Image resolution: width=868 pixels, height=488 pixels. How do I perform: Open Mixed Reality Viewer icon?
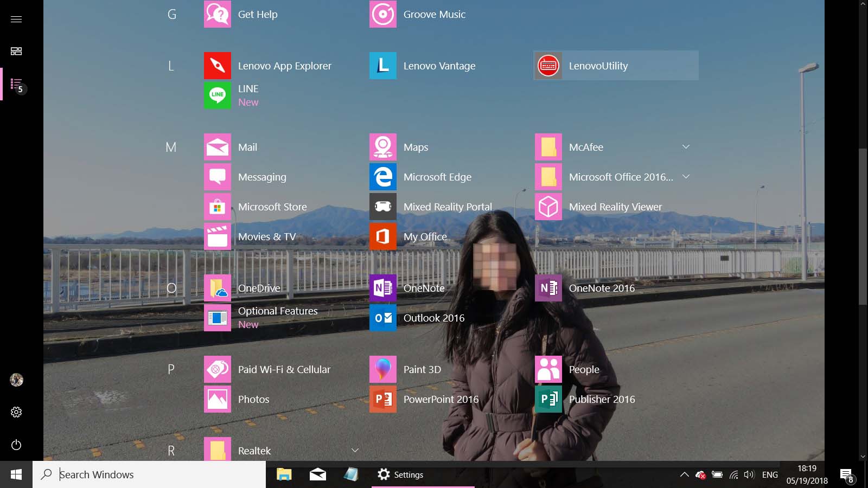(x=548, y=207)
